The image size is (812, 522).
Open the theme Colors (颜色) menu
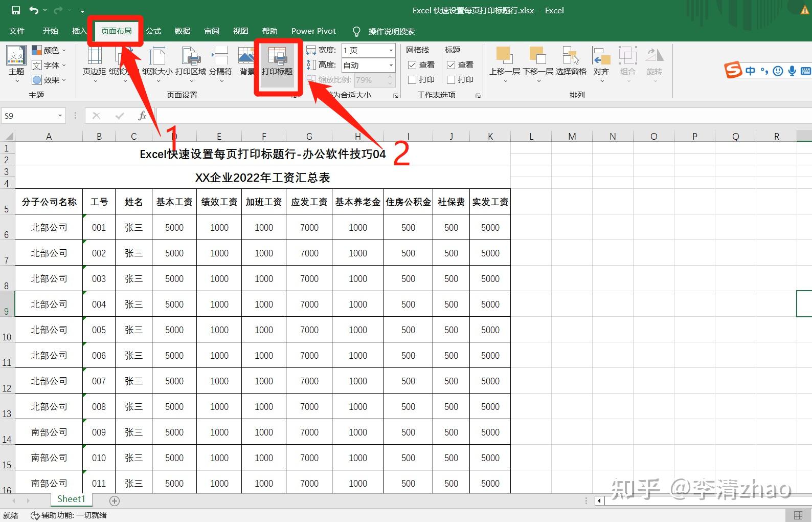(49, 50)
